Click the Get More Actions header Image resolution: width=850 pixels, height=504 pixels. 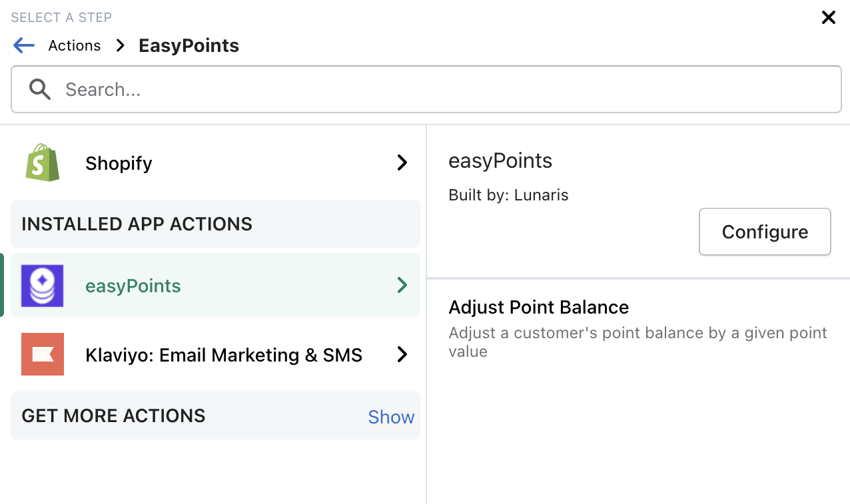tap(113, 415)
